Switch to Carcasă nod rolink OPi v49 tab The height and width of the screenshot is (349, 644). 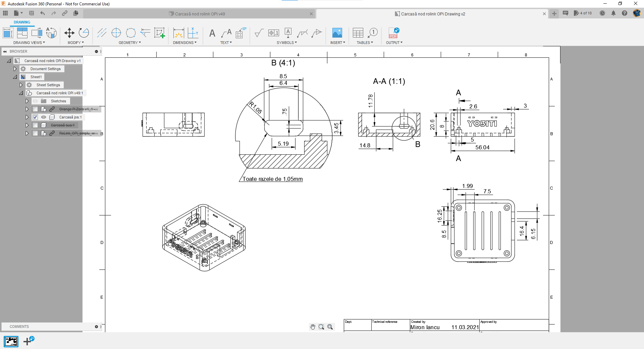[200, 14]
